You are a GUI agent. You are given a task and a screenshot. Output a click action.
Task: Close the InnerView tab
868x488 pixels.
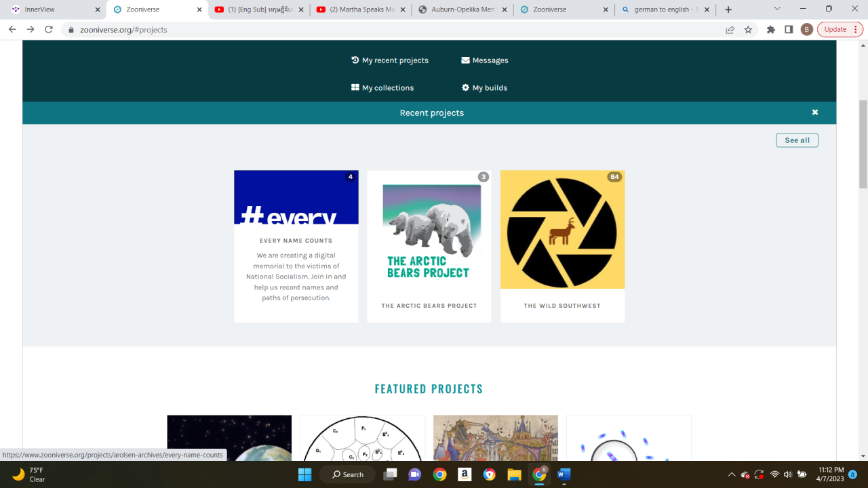[x=97, y=9]
